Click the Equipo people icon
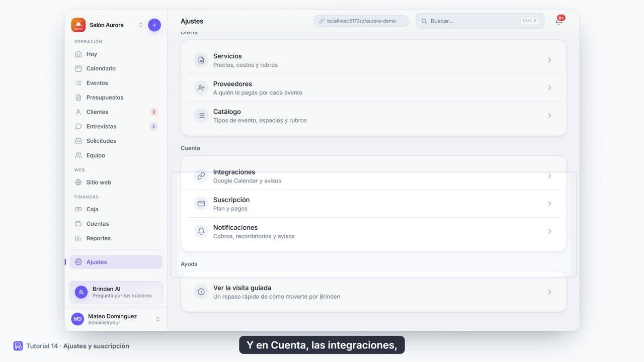Viewport: 644px width, 362px height. tap(78, 156)
